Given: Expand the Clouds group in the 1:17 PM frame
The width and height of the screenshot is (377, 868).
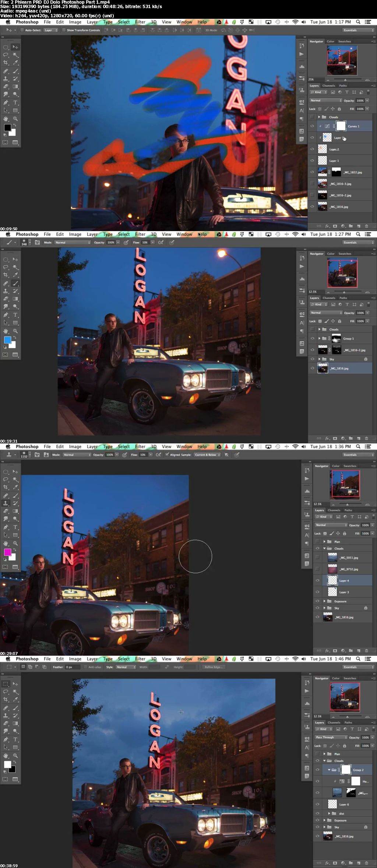Looking at the screenshot, I should [319, 117].
